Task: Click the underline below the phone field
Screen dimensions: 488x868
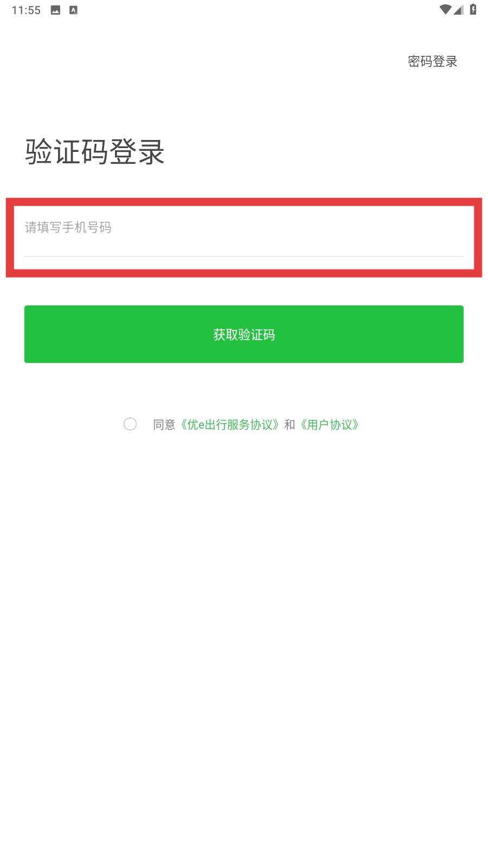Action: pyautogui.click(x=244, y=256)
